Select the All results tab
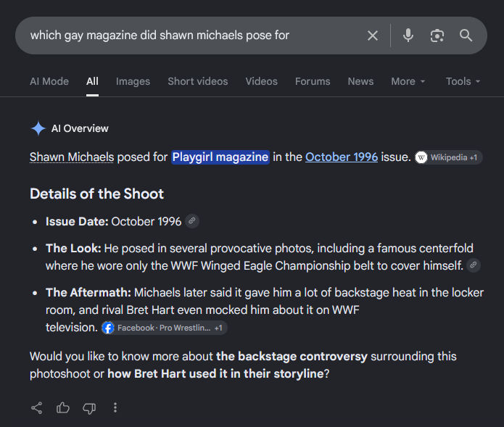Screen dimensions: 504x427 (92, 82)
